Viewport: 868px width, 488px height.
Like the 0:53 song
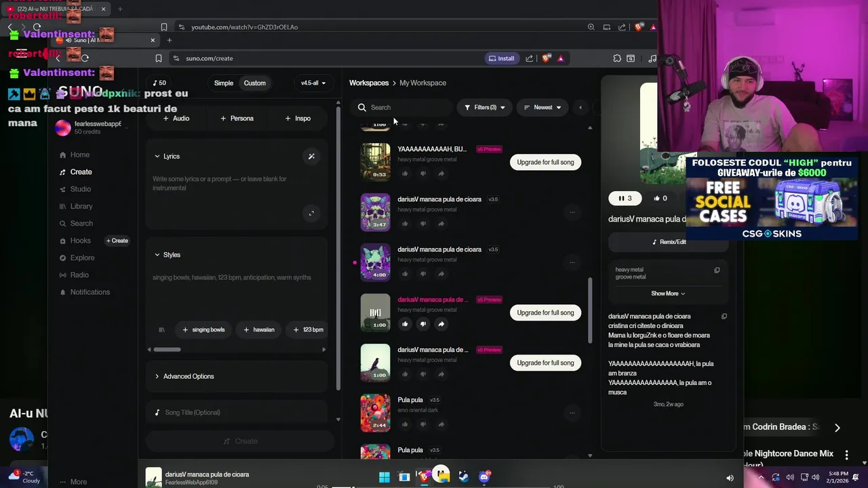coord(405,174)
